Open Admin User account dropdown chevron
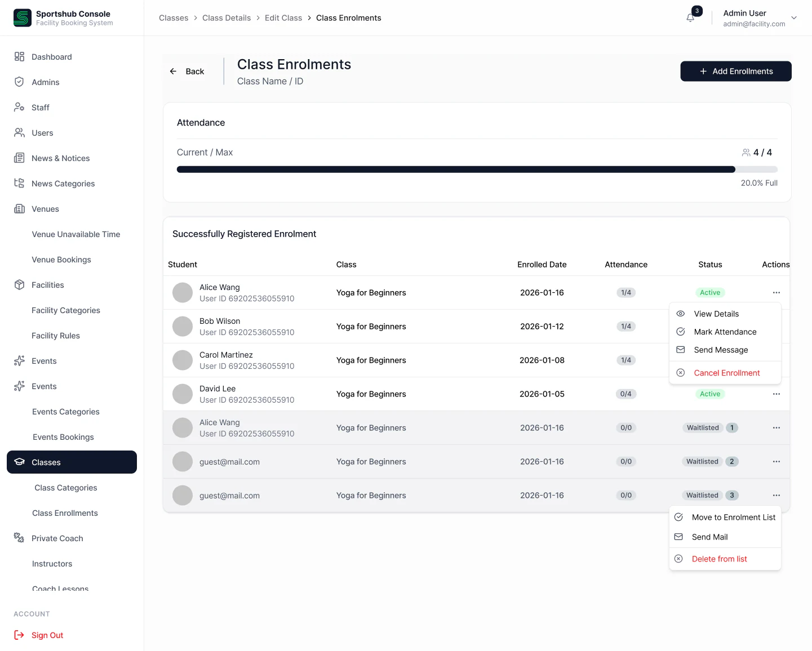The image size is (812, 651). pyautogui.click(x=794, y=18)
